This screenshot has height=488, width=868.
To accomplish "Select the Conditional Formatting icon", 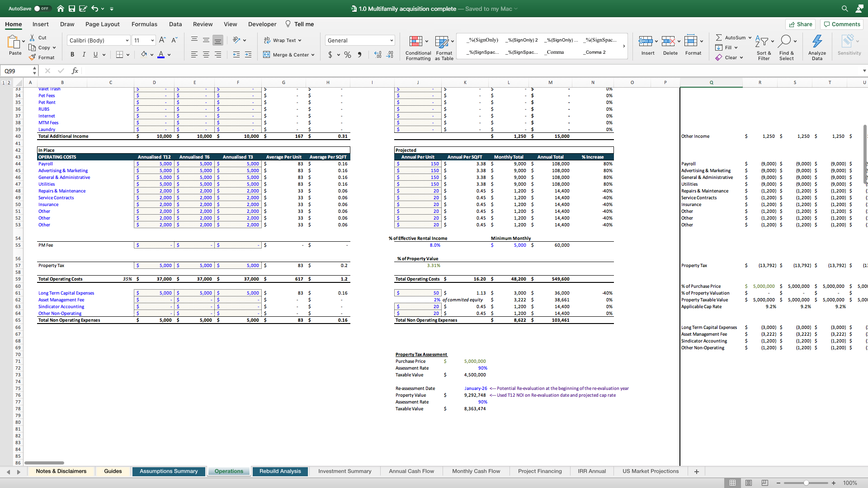I will point(417,45).
